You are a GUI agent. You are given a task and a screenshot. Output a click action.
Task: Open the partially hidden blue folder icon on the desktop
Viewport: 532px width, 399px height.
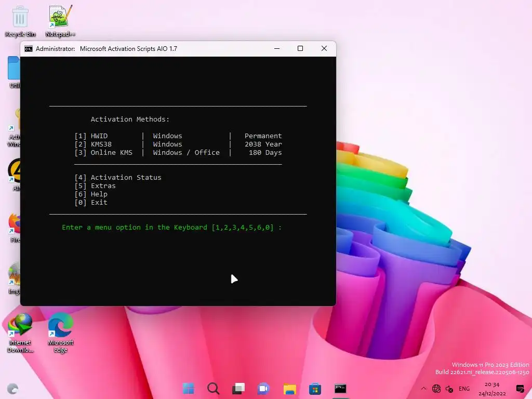click(14, 72)
